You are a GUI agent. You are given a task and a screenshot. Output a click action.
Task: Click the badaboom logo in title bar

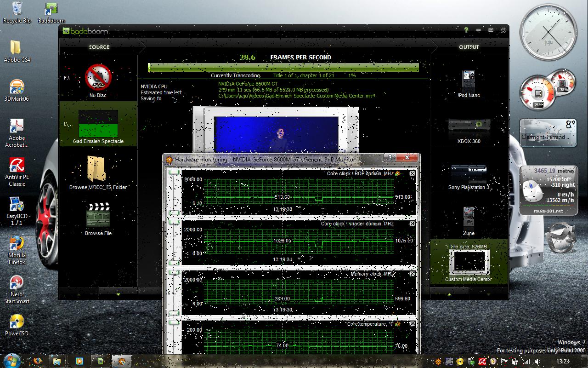tap(85, 31)
